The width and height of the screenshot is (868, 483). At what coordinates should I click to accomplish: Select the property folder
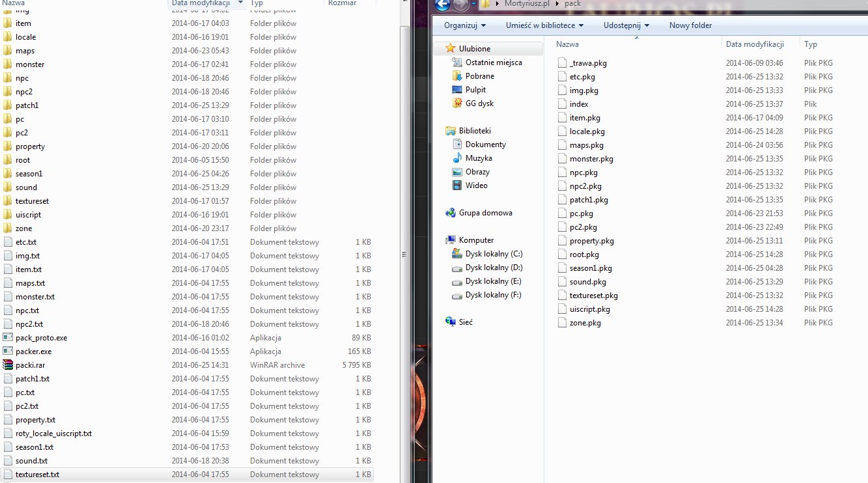(30, 146)
